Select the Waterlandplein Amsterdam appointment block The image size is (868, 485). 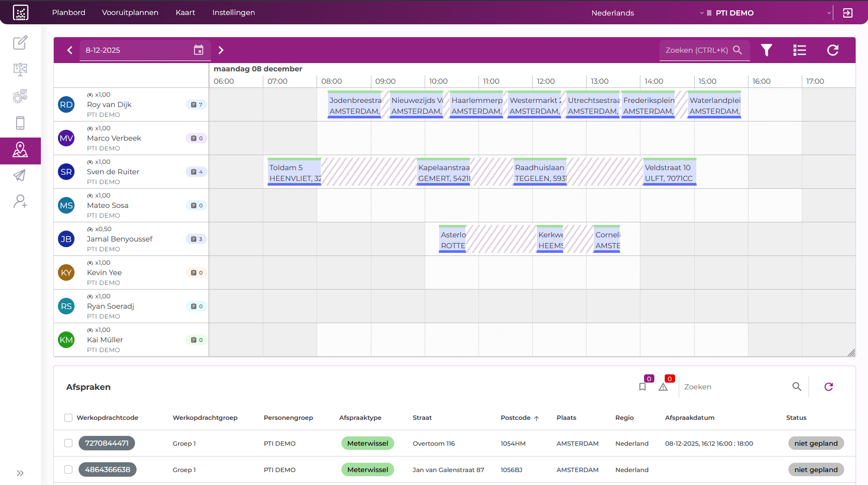click(714, 104)
